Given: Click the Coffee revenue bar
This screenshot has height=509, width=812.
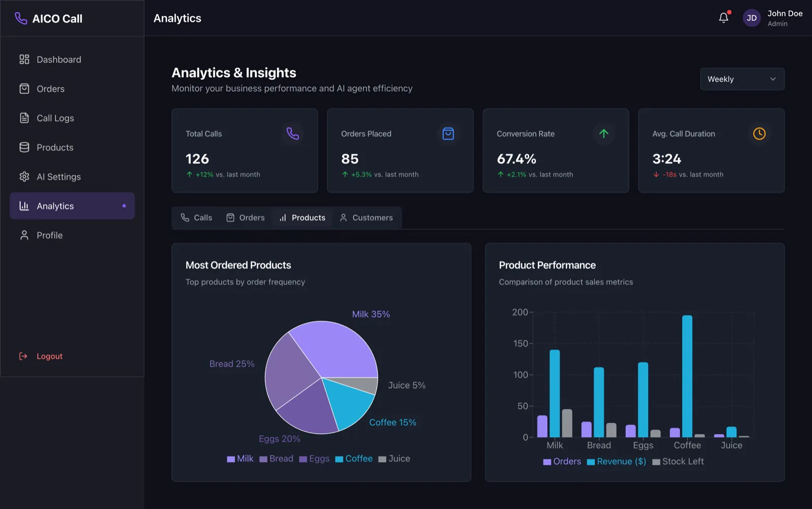Looking at the screenshot, I should pyautogui.click(x=687, y=376).
